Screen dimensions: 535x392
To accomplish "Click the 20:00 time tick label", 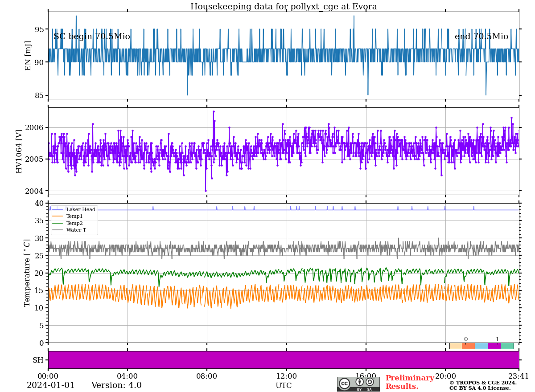I will tap(445, 376).
